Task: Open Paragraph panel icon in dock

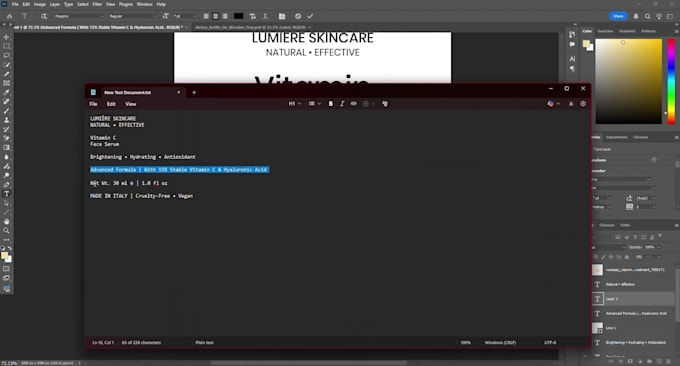Action: pos(572,69)
